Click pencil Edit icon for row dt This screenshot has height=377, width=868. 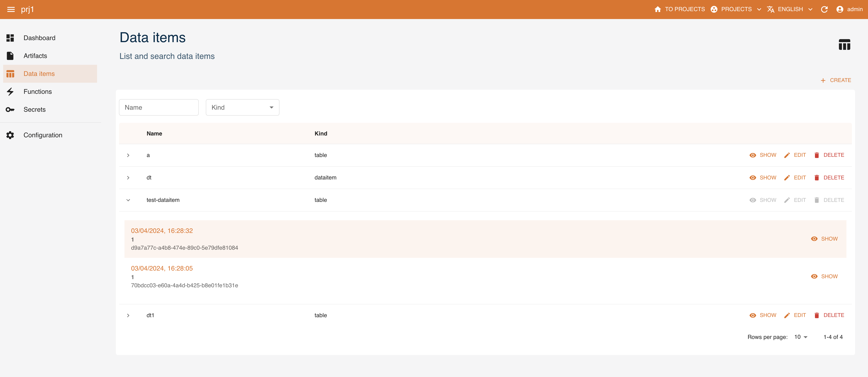point(787,178)
